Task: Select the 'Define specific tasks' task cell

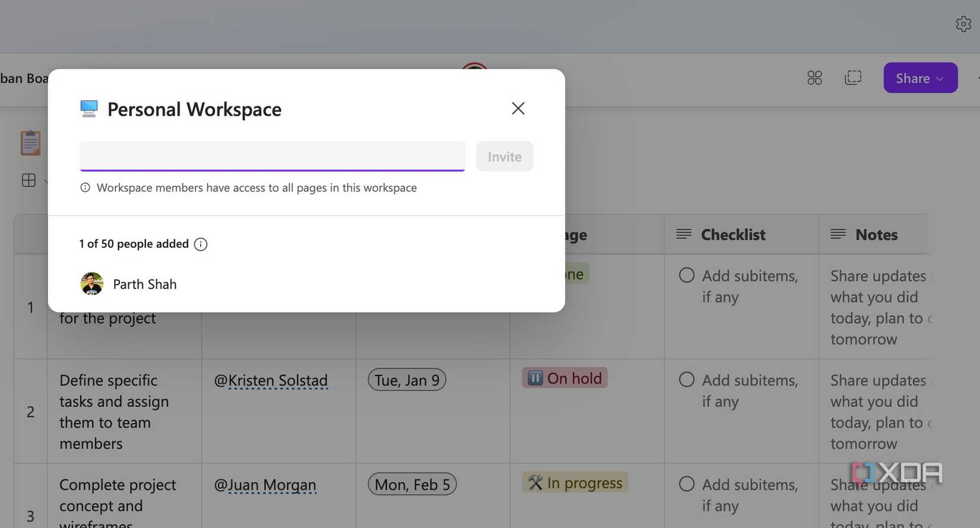Action: [x=125, y=412]
